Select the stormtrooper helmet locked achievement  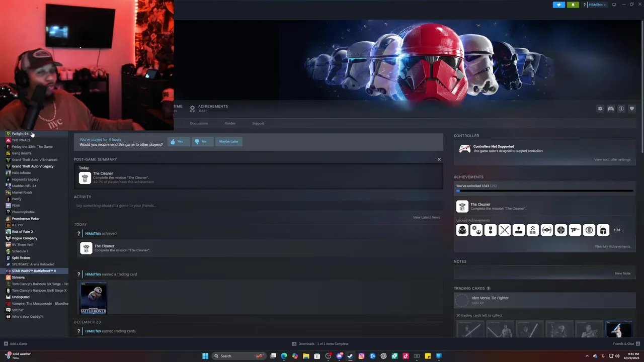click(x=462, y=230)
